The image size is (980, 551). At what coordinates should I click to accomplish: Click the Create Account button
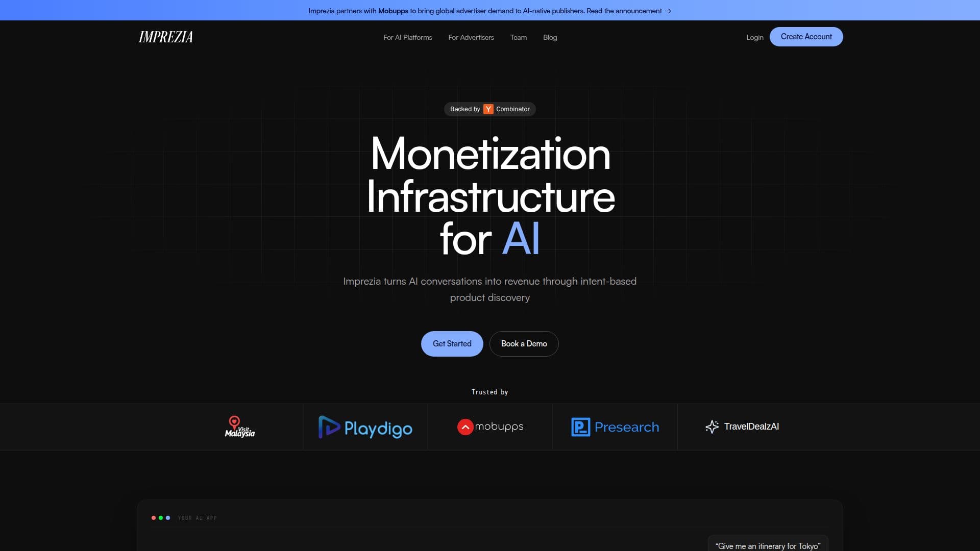coord(806,37)
